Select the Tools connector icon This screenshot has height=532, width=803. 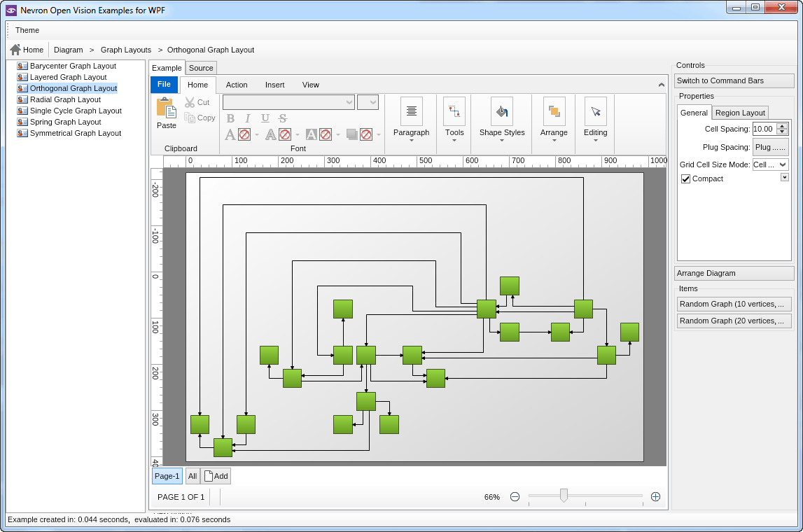[454, 111]
